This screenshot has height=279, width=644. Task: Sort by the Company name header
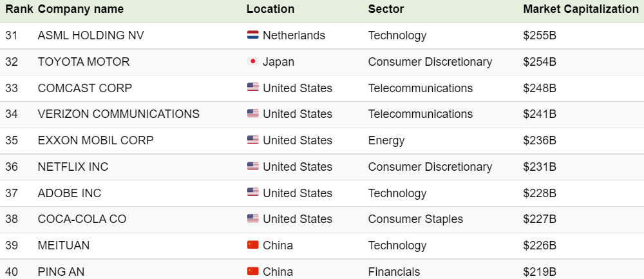click(80, 9)
